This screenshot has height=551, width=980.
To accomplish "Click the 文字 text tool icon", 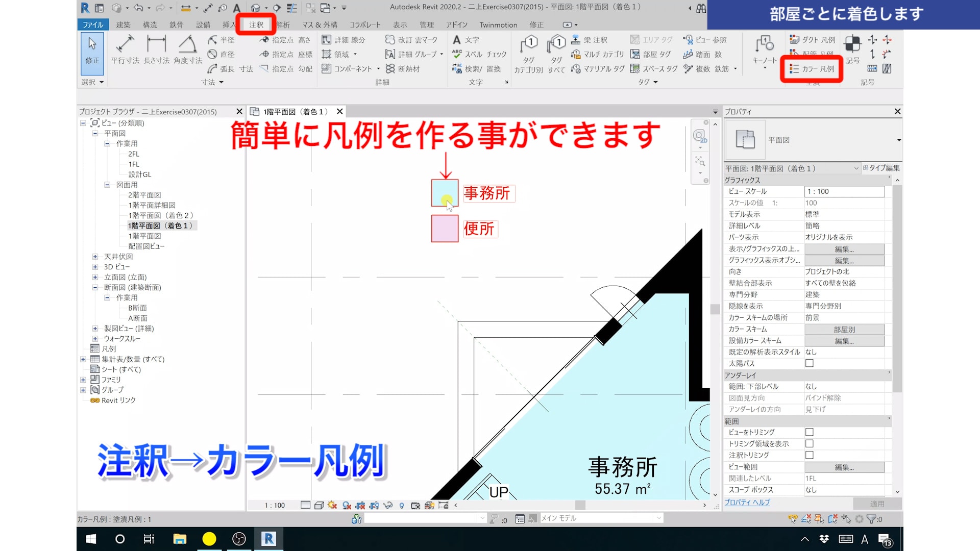I will (x=457, y=40).
